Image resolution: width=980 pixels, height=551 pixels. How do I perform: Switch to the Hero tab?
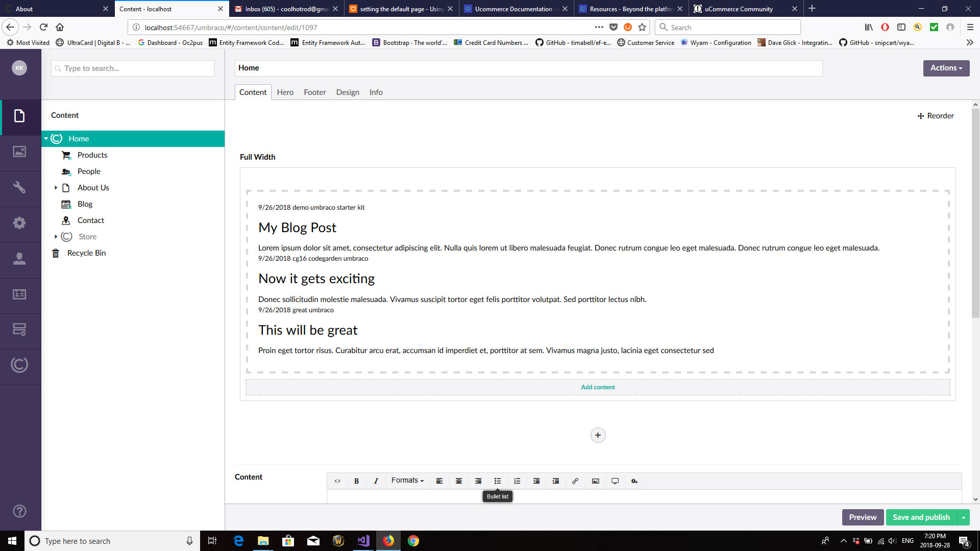tap(285, 92)
